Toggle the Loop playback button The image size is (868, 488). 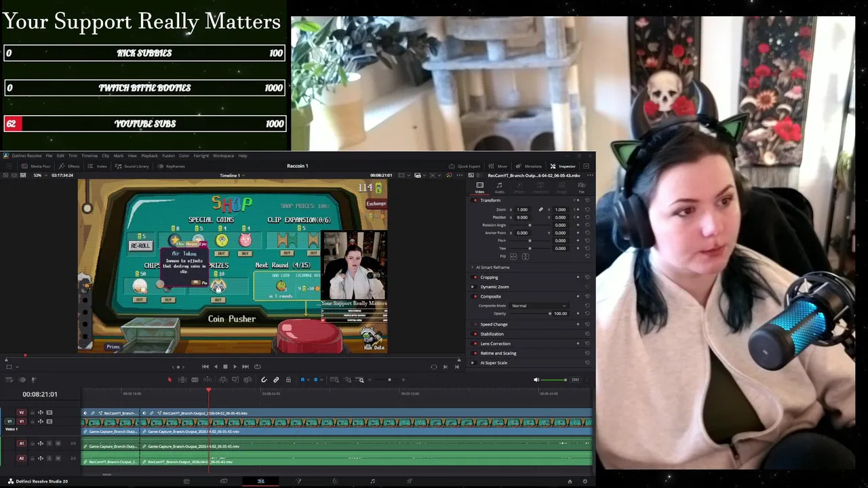(x=257, y=367)
